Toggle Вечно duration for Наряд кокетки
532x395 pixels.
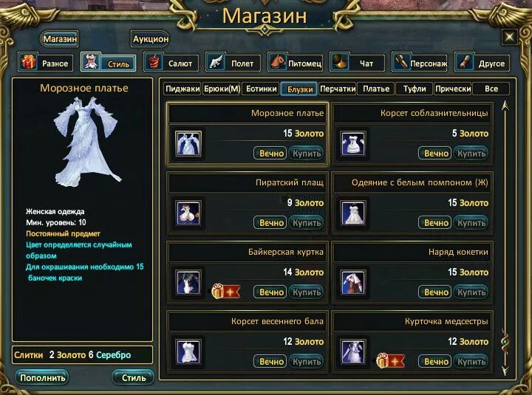(x=435, y=292)
